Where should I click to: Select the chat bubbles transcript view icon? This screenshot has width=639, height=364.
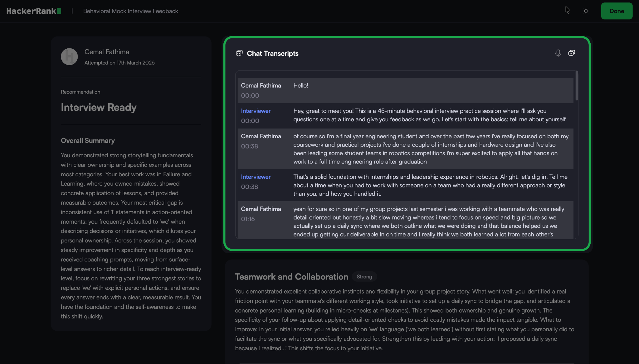[571, 53]
